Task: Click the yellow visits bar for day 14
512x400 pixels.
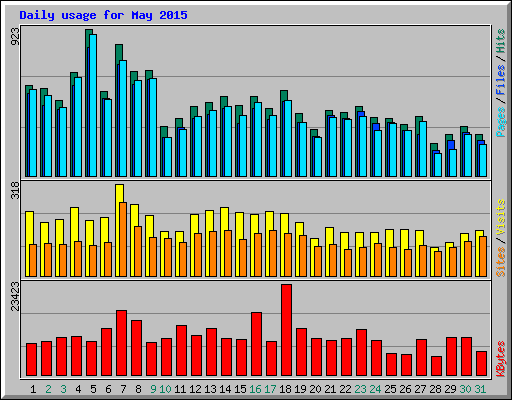Action: pyautogui.click(x=224, y=242)
